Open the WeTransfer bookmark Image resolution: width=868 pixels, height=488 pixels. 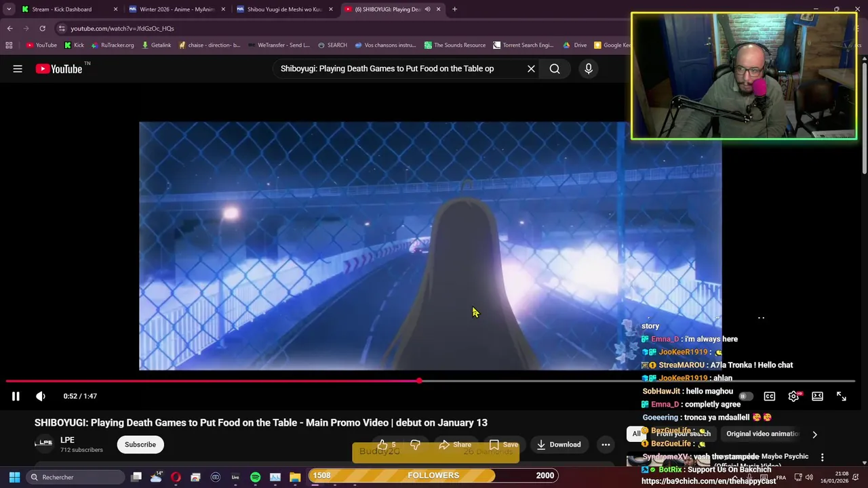278,45
